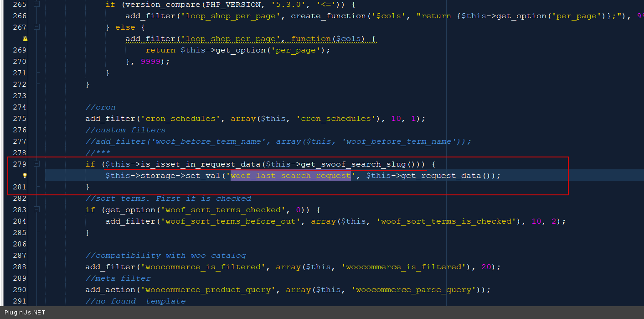644x319 pixels.
Task: Click the '//cron' comment
Action: coord(100,107)
